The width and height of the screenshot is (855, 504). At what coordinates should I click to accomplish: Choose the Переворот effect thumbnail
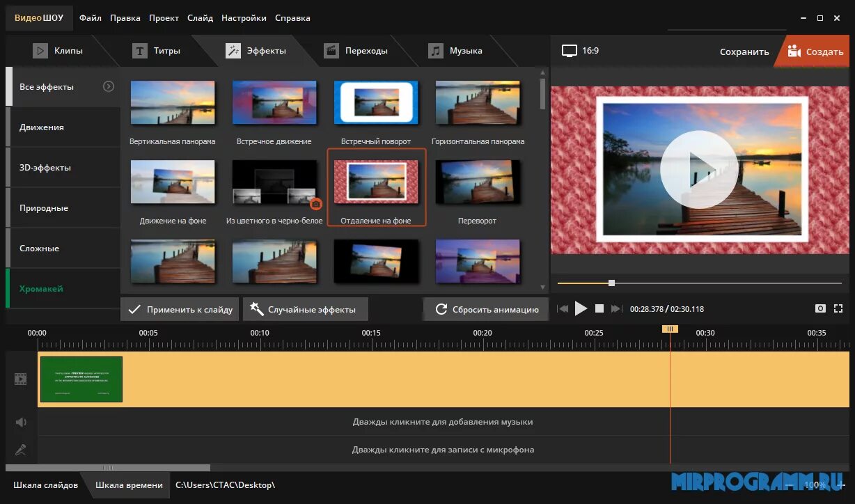(x=478, y=182)
